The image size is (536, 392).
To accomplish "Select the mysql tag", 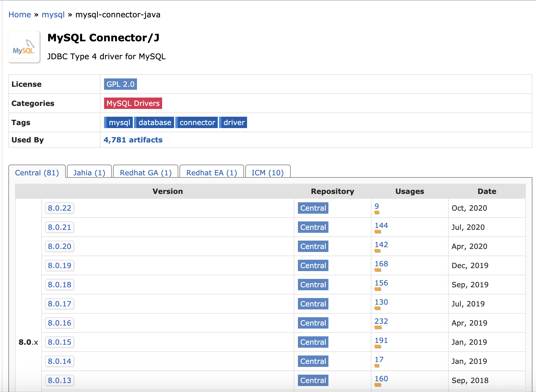I will pos(118,122).
